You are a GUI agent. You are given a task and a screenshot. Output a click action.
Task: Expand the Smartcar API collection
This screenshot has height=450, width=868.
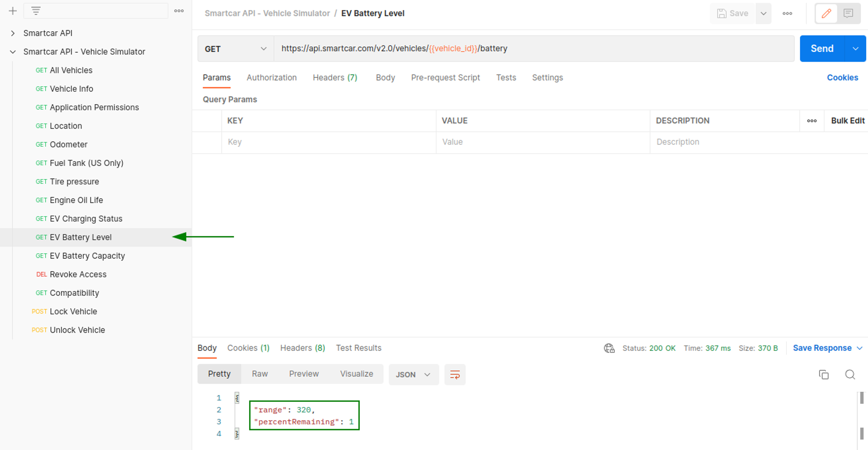click(x=13, y=33)
